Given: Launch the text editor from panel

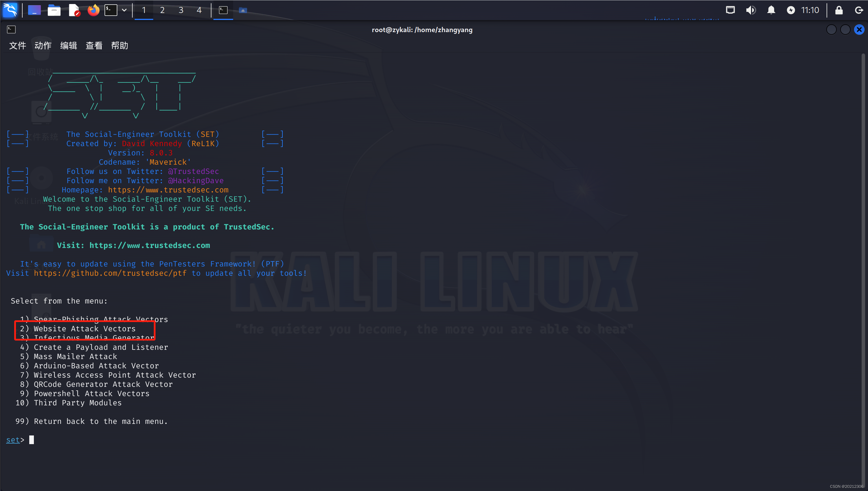Looking at the screenshot, I should pos(74,10).
